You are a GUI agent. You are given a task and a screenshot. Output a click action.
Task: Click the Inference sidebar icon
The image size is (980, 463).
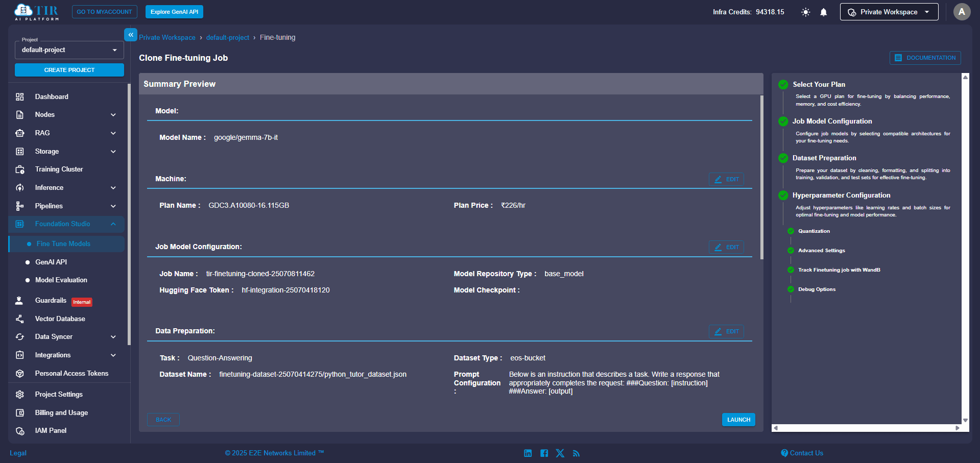pyautogui.click(x=20, y=188)
